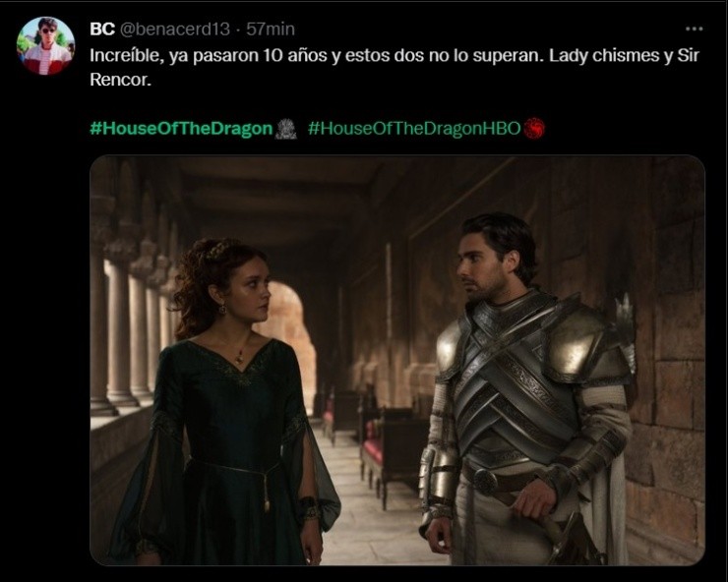
Task: Visit the @benacerd13 handle profile
Action: tap(175, 29)
